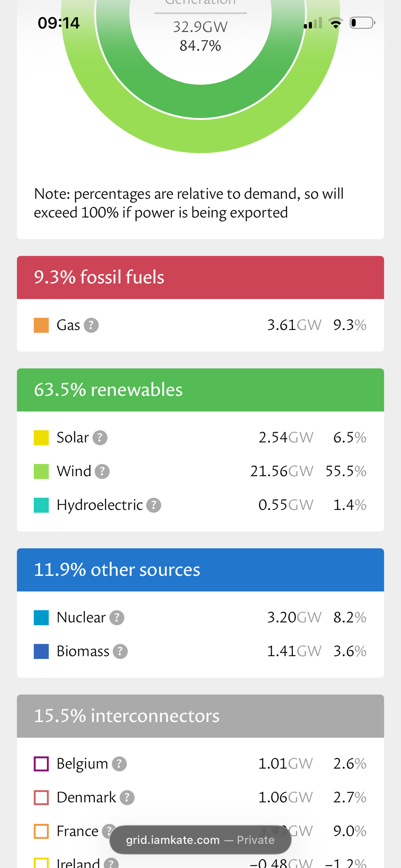This screenshot has width=401, height=868.
Task: Click the orange Gas color swatch
Action: (41, 325)
